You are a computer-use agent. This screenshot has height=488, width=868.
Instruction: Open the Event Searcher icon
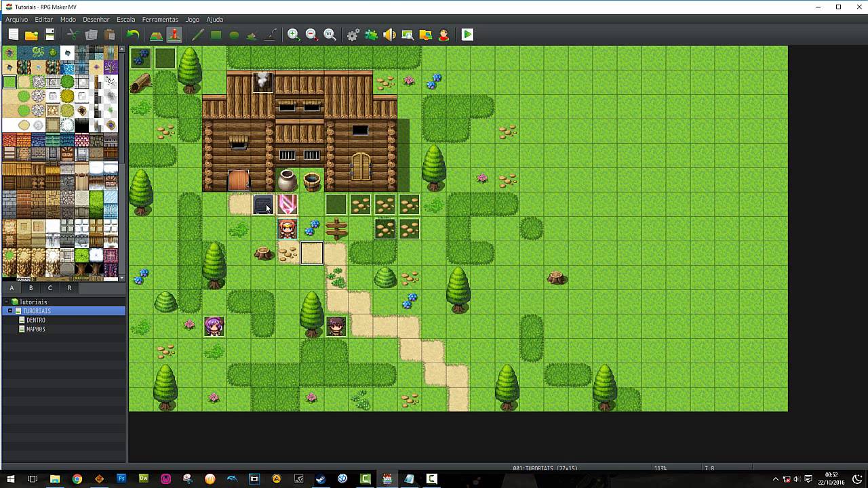(x=408, y=35)
